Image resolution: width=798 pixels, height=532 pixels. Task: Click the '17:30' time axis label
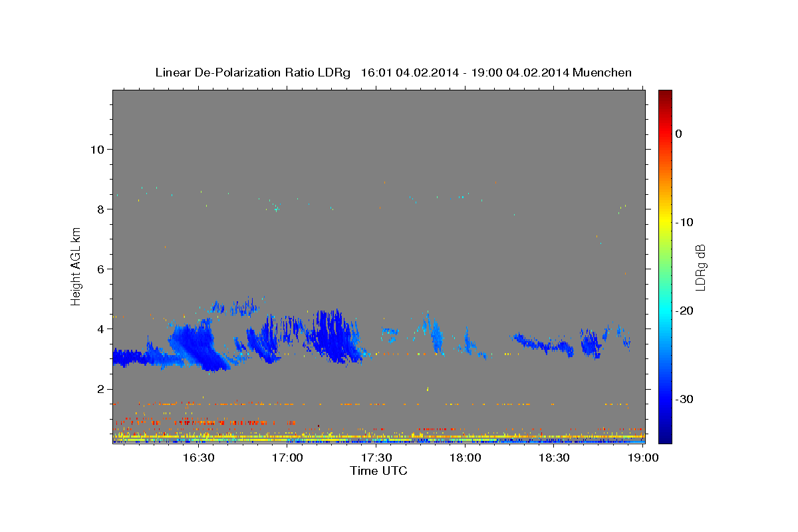click(376, 458)
